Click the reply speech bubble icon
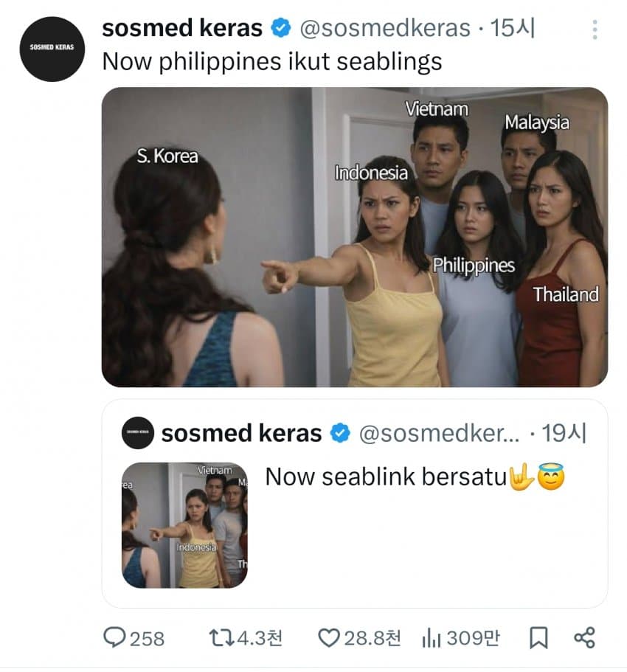Viewport: 627px width, 672px height. (114, 637)
